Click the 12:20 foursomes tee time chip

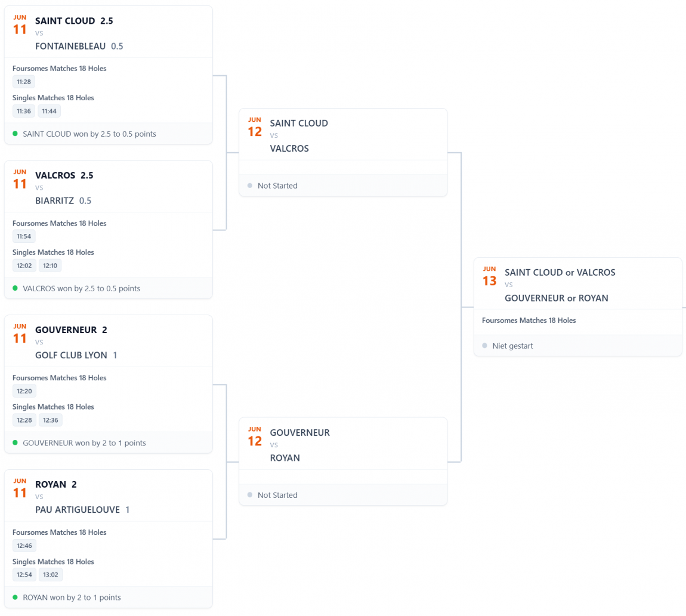tap(24, 391)
